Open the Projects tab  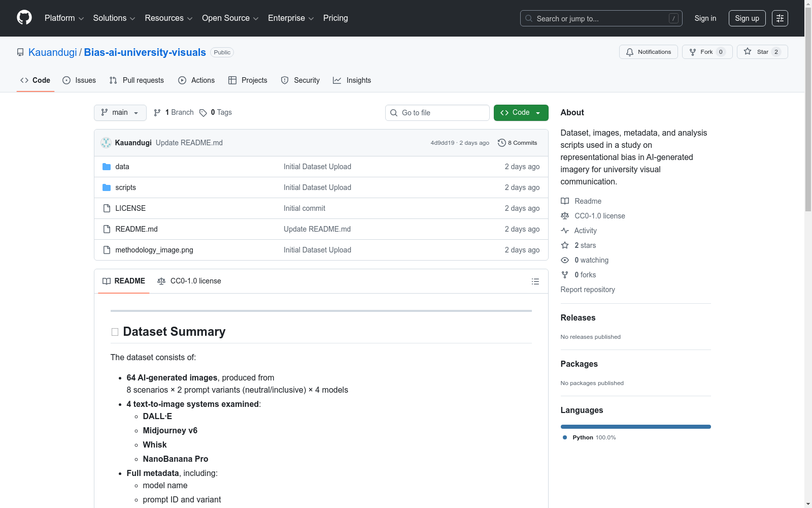pos(248,80)
